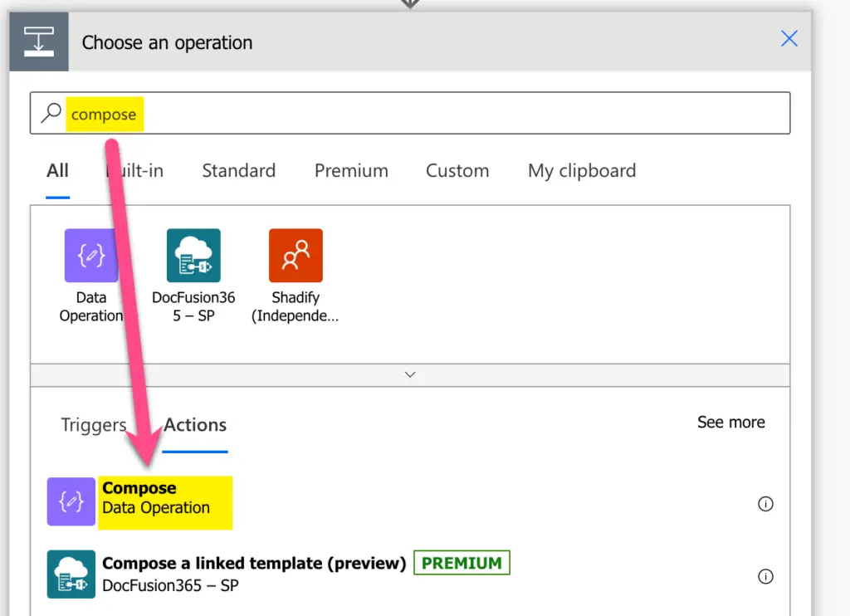
Task: Click the Compose action's purple braces icon
Action: [71, 503]
